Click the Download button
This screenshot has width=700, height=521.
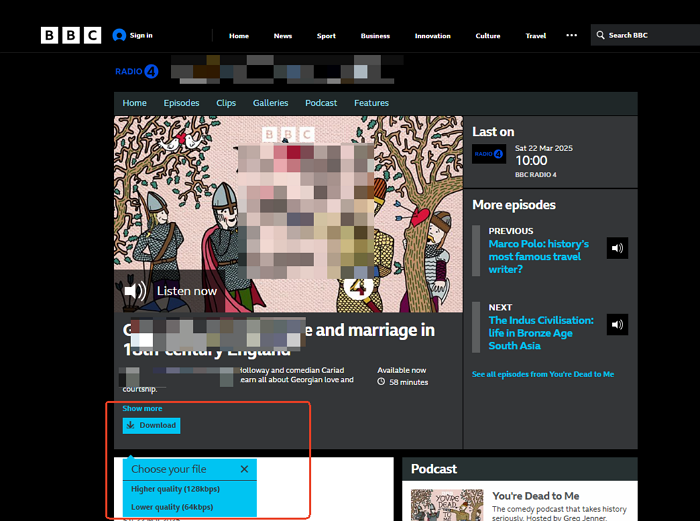tap(151, 425)
